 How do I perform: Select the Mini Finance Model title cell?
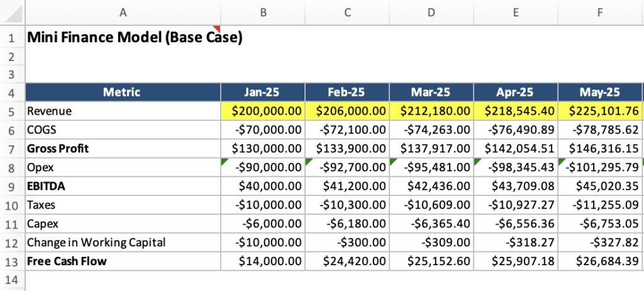(x=123, y=37)
